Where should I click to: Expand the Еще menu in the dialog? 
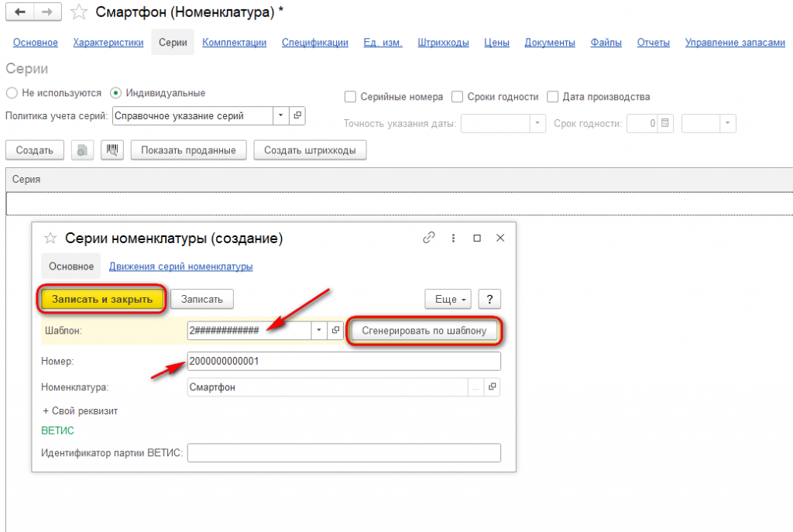(x=448, y=300)
